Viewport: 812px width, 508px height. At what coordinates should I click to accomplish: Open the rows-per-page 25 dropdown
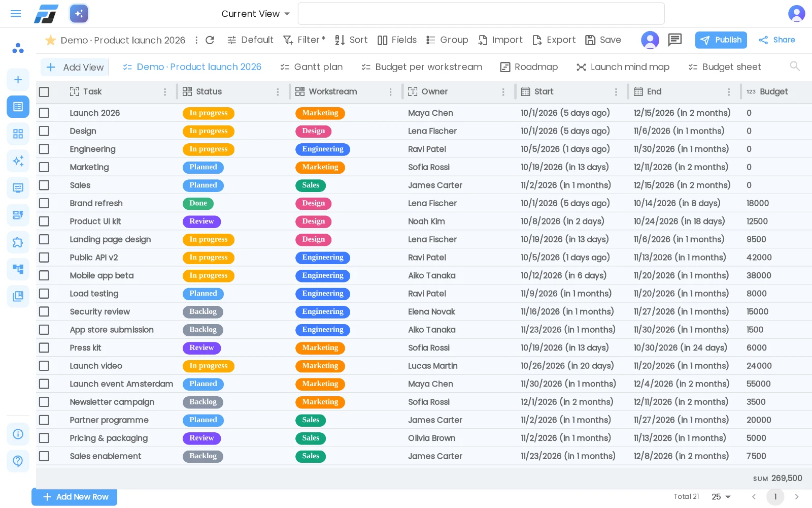tap(721, 497)
